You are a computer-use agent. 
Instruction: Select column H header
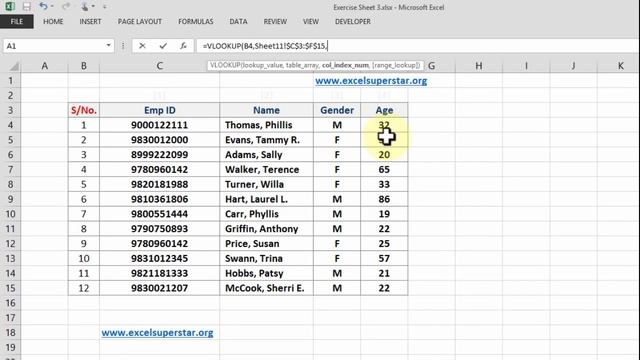point(479,66)
